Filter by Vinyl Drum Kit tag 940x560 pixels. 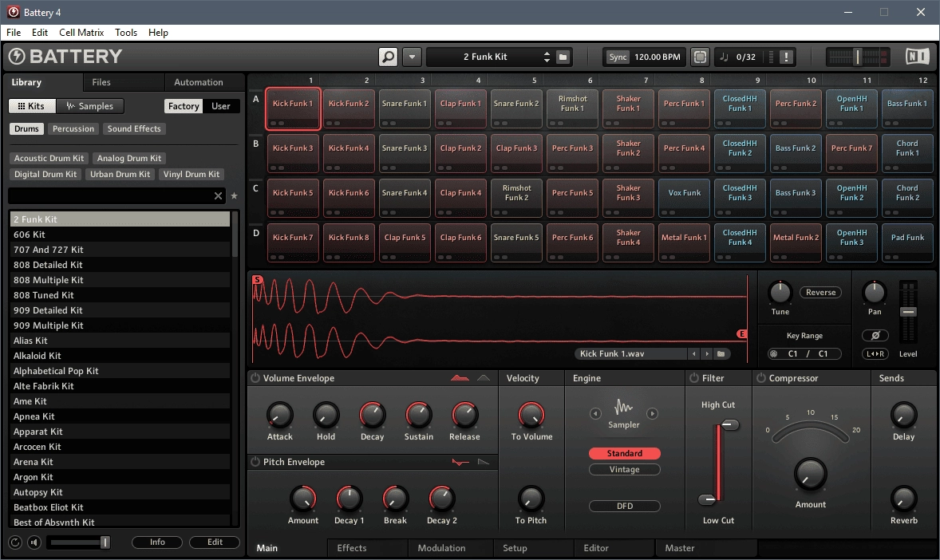(x=192, y=175)
